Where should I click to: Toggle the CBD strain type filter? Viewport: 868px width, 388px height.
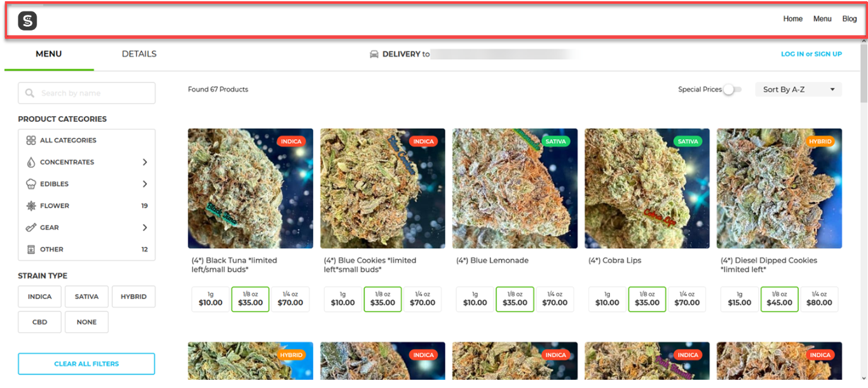click(x=39, y=322)
